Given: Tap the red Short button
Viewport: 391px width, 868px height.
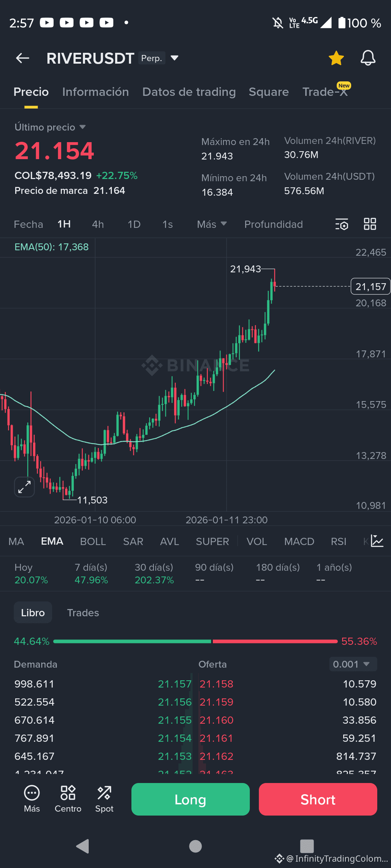Looking at the screenshot, I should 318,799.
